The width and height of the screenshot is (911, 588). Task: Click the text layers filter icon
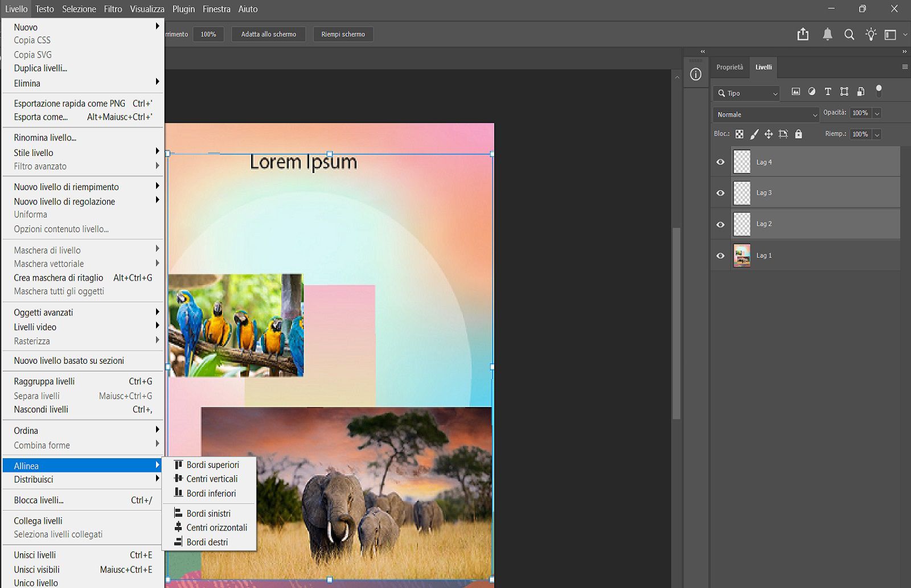coord(828,91)
